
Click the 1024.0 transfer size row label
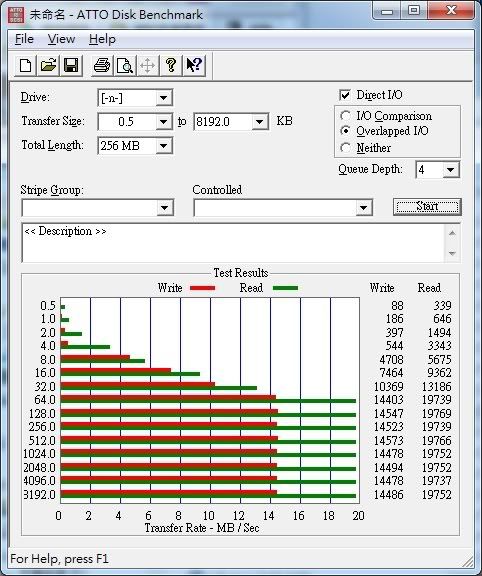click(39, 454)
